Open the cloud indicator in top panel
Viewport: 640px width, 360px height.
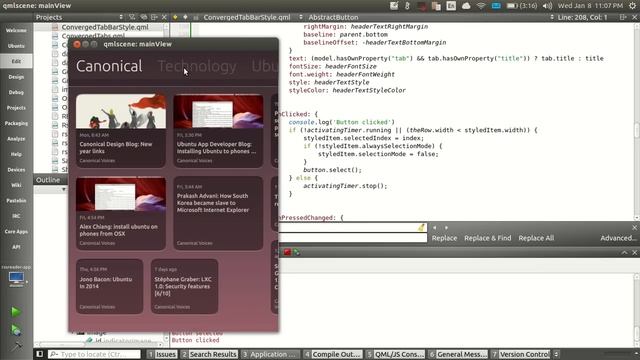(466, 6)
